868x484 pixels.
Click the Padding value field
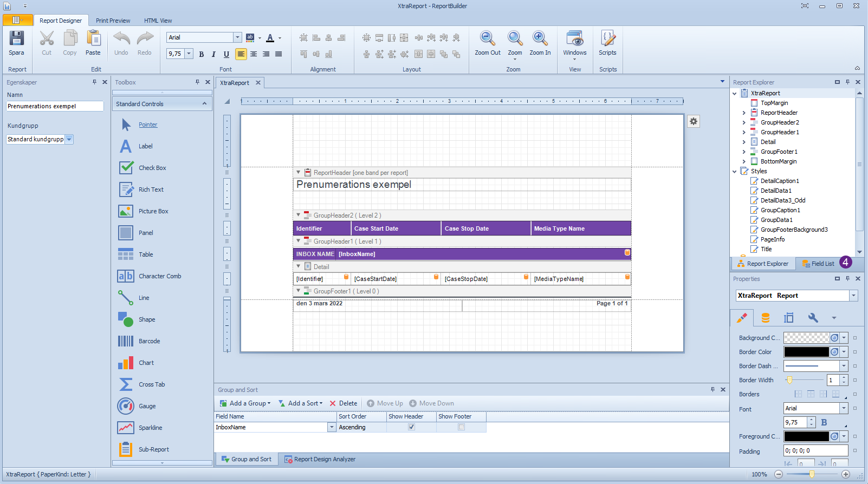(x=815, y=450)
